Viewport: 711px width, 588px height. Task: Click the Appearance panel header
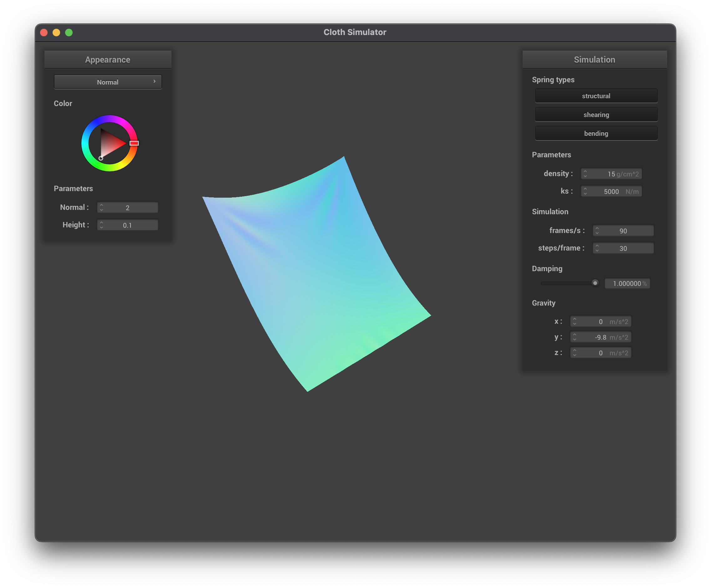coord(108,59)
